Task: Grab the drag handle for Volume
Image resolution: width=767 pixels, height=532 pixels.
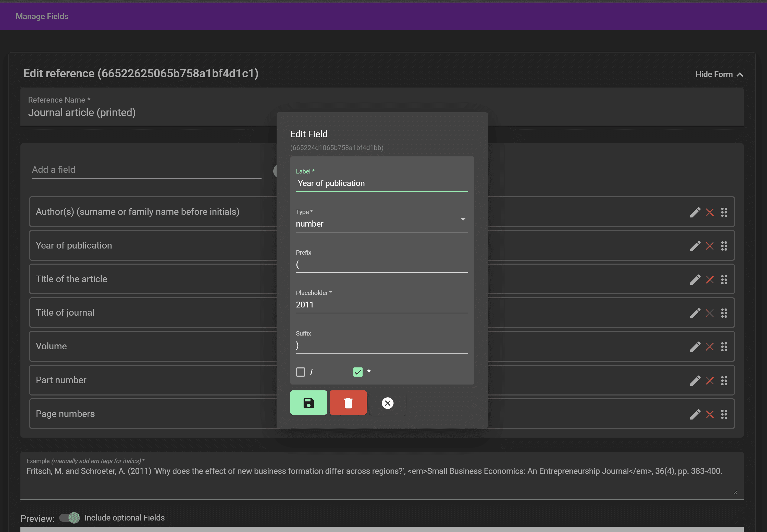Action: coord(724,347)
